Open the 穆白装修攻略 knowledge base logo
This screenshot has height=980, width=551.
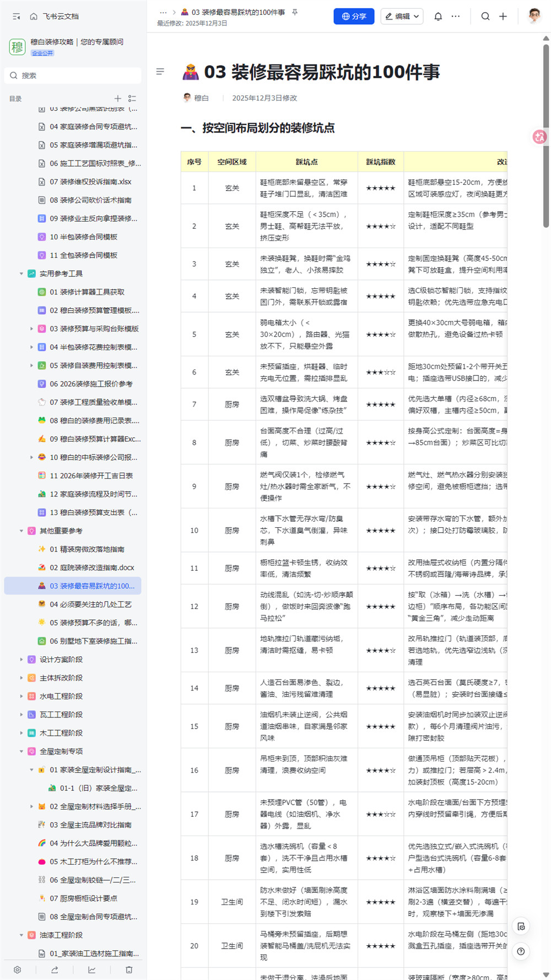[x=17, y=47]
